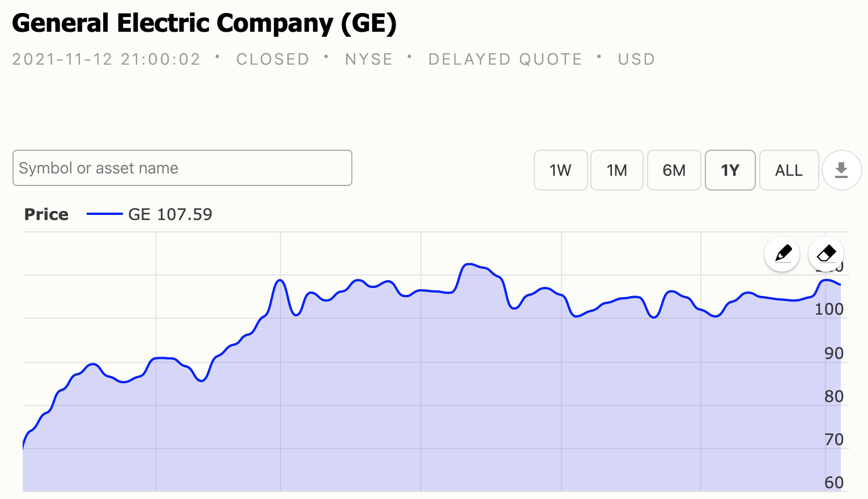
Task: Click the 70 price axis label
Action: (x=834, y=439)
